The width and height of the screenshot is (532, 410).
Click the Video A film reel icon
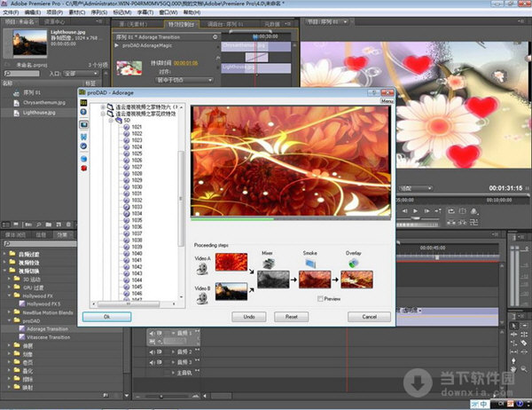click(x=202, y=269)
